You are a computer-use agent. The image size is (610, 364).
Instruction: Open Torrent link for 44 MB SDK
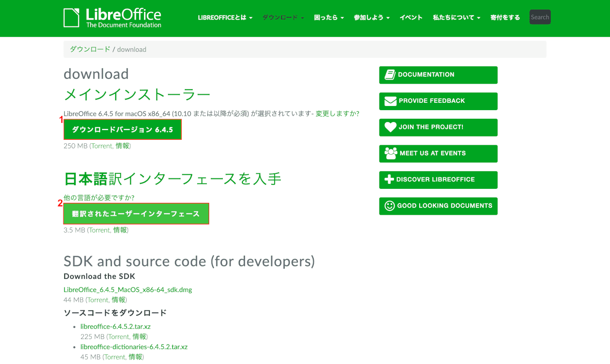98,300
